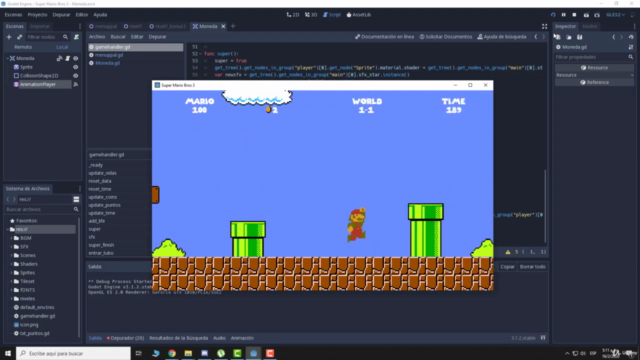Switch to the 3D workspace

click(311, 15)
